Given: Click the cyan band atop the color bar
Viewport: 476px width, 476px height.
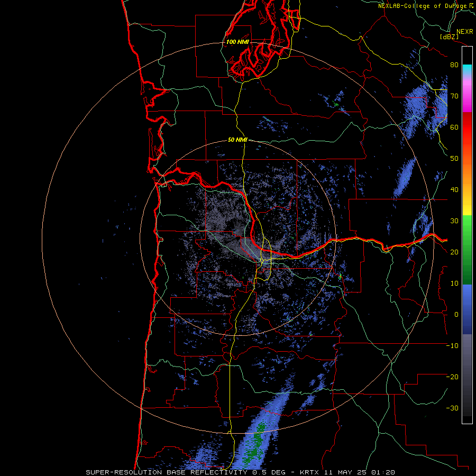Looking at the screenshot, I should (467, 69).
